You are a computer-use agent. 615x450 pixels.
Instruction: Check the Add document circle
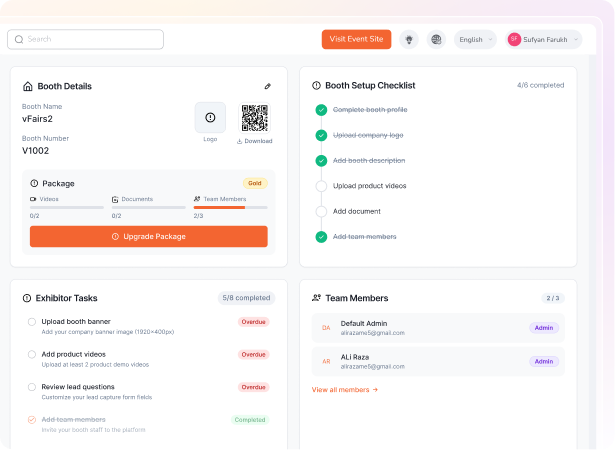(x=321, y=211)
